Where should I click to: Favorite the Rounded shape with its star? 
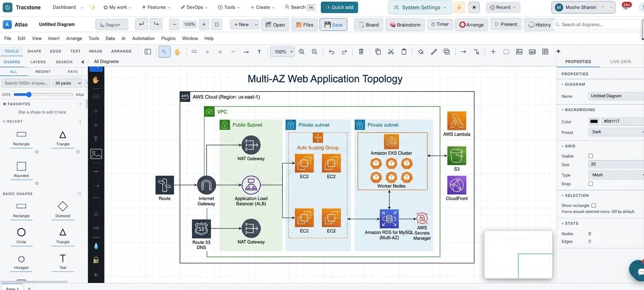coord(37,183)
